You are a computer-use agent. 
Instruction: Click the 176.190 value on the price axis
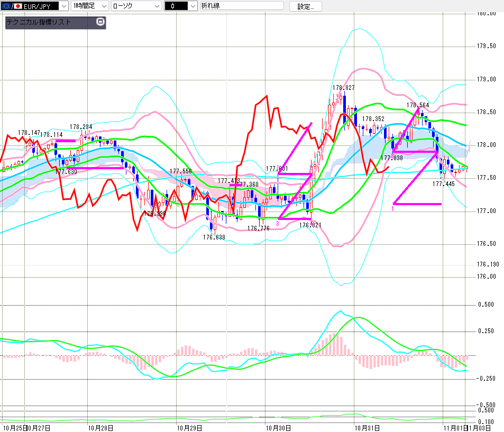pyautogui.click(x=488, y=264)
